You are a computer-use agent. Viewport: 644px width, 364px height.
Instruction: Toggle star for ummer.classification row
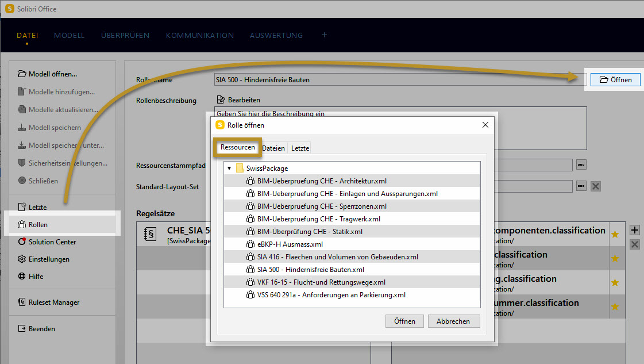pos(615,307)
